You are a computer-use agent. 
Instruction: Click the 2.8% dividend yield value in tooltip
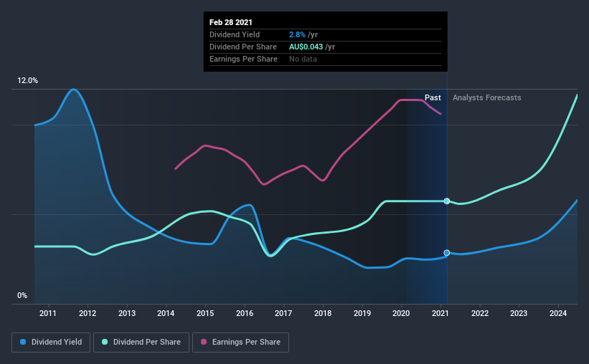click(x=297, y=34)
